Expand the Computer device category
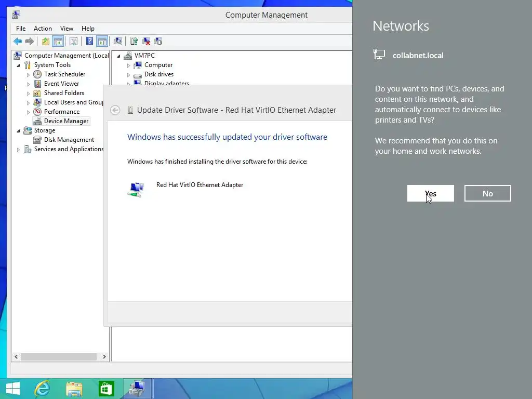532x399 pixels. (x=128, y=65)
